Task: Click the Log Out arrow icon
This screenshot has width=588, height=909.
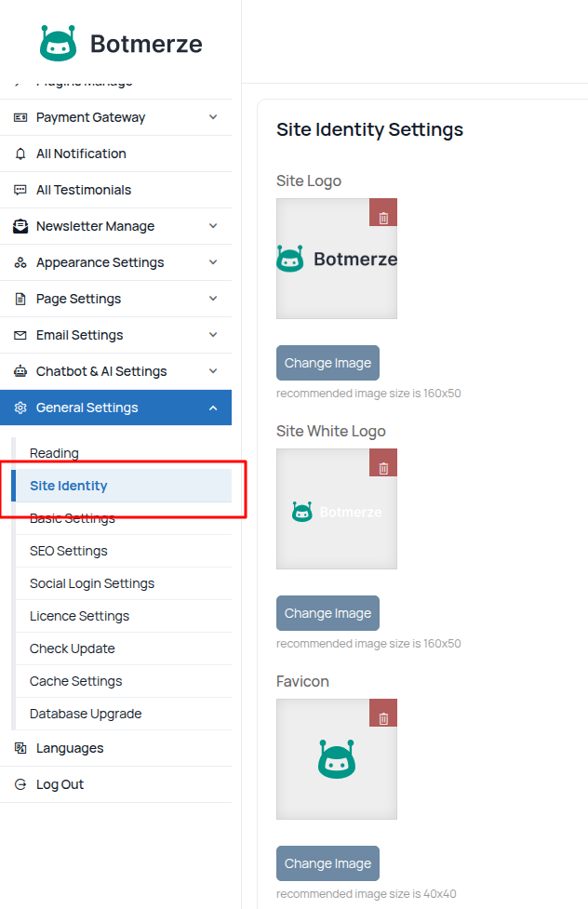Action: (20, 784)
